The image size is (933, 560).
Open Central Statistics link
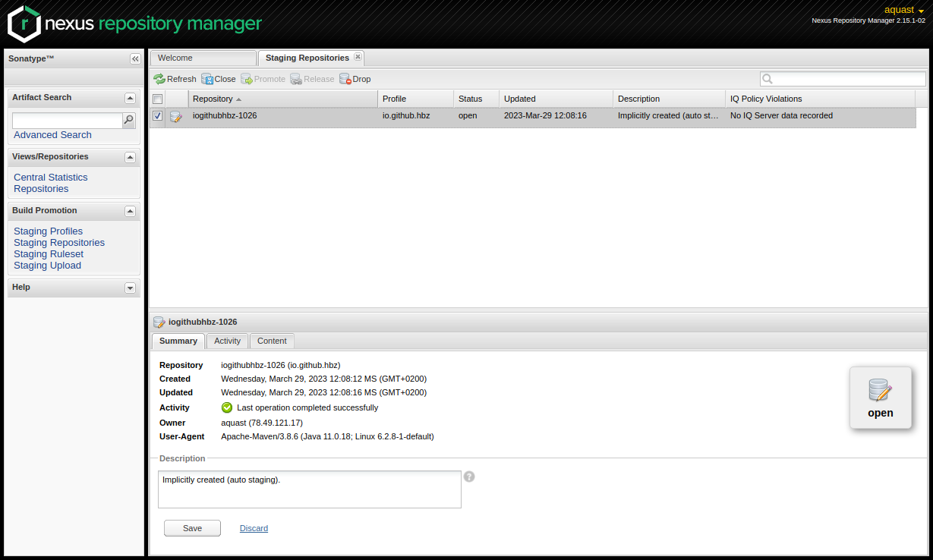pos(51,178)
